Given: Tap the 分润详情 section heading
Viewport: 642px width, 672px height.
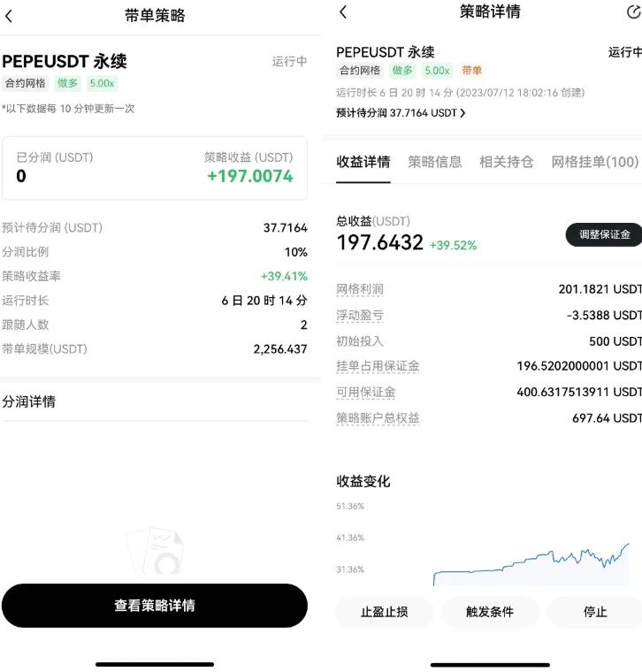Looking at the screenshot, I should (28, 401).
